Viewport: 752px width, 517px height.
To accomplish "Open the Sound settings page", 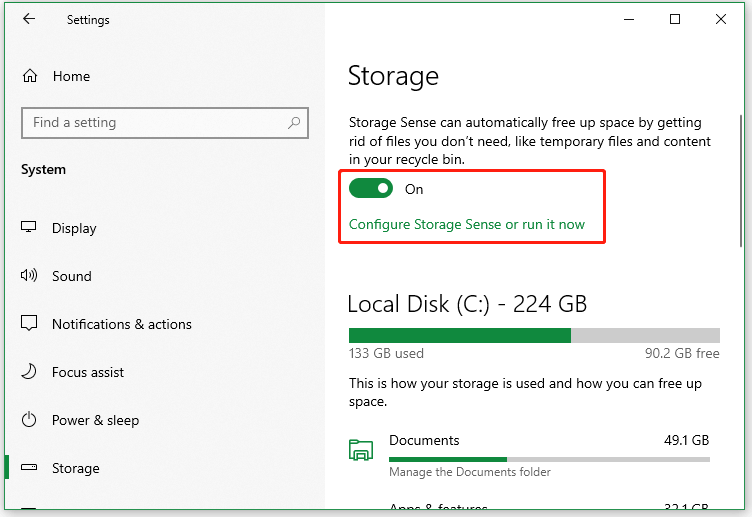I will [x=72, y=276].
